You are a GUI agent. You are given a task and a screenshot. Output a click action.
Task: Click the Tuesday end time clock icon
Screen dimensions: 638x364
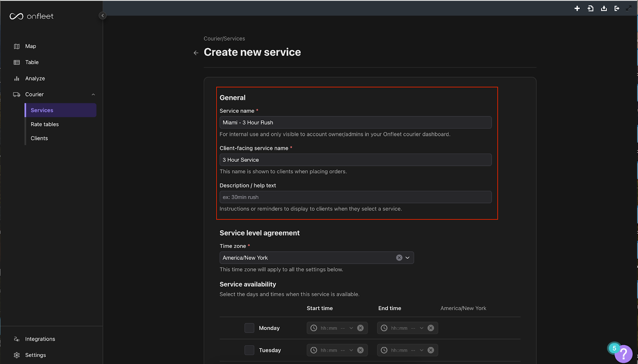tap(384, 350)
